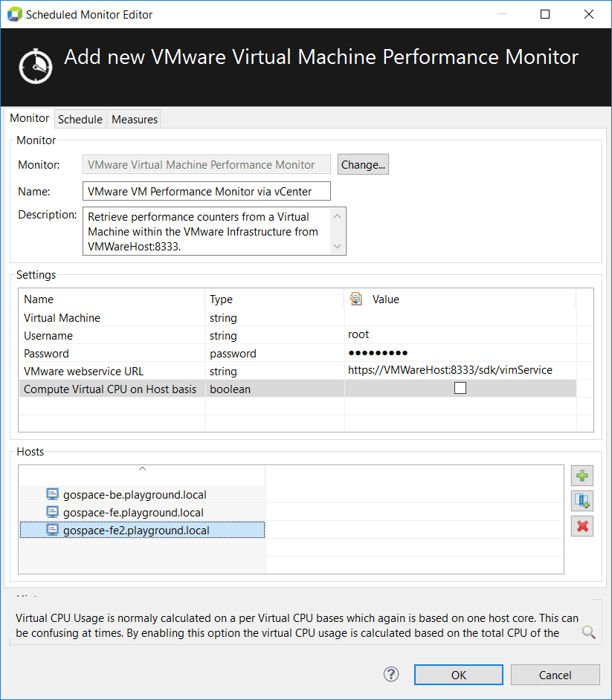
Task: Click 'Compute Virtual CPU on Host basis' row name
Action: [110, 389]
